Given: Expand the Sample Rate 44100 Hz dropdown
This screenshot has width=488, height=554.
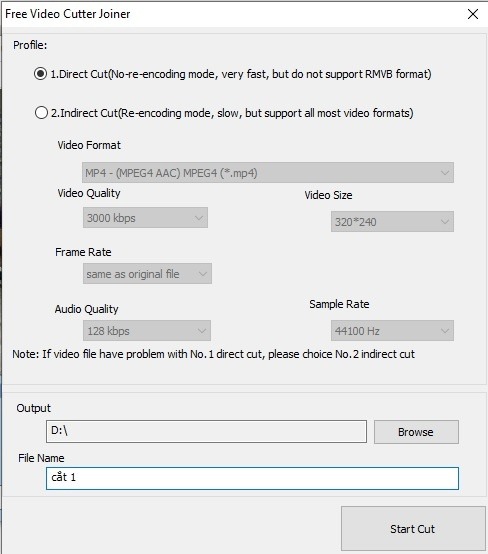Looking at the screenshot, I should click(392, 330).
